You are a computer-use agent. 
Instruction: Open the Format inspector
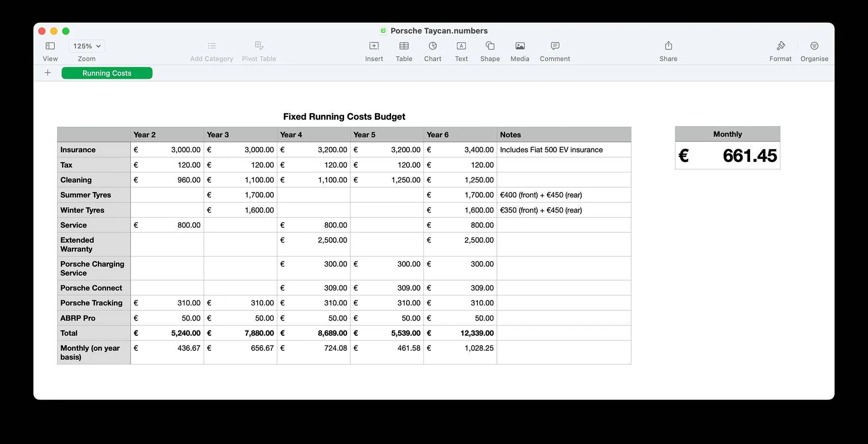[780, 46]
